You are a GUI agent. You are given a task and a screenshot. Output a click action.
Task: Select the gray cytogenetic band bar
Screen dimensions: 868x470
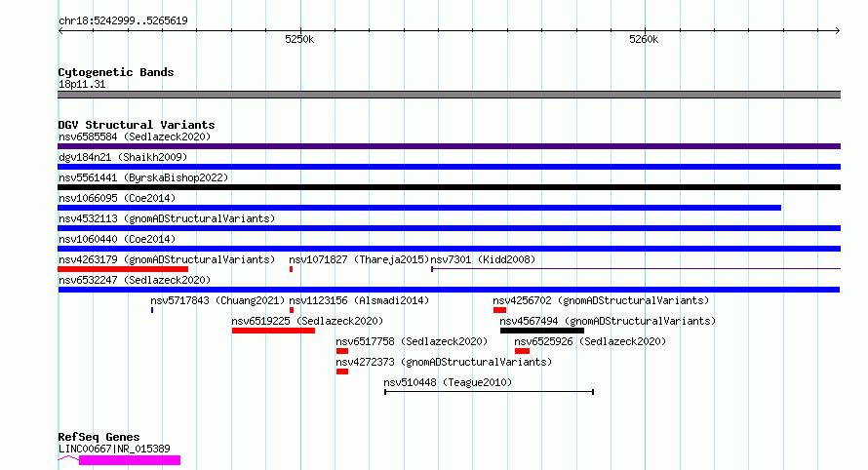point(449,95)
